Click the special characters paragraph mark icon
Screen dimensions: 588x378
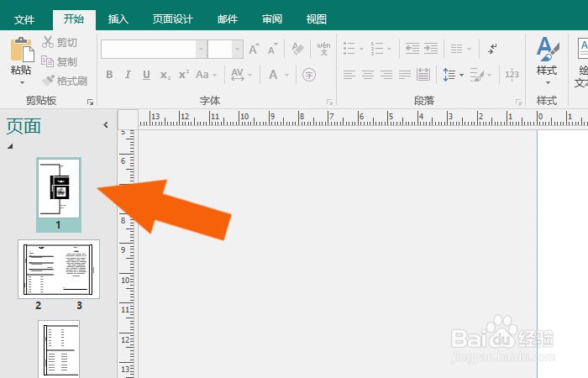(x=492, y=49)
